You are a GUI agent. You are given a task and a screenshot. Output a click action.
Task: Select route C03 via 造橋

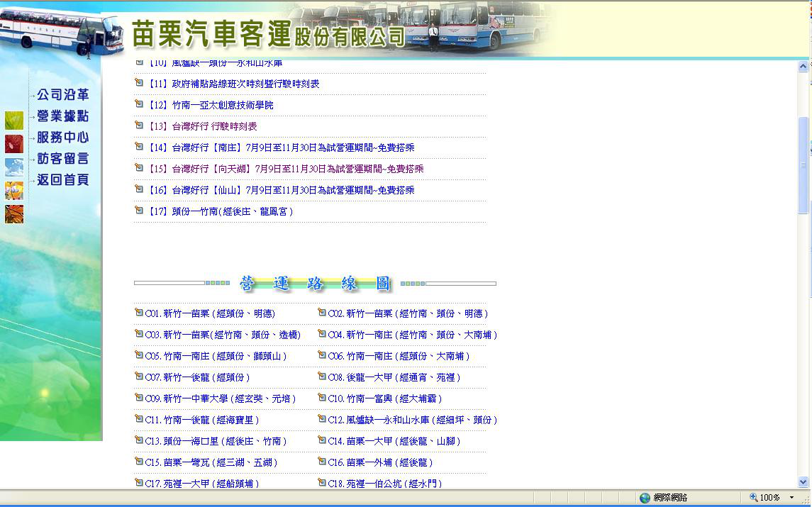(223, 335)
